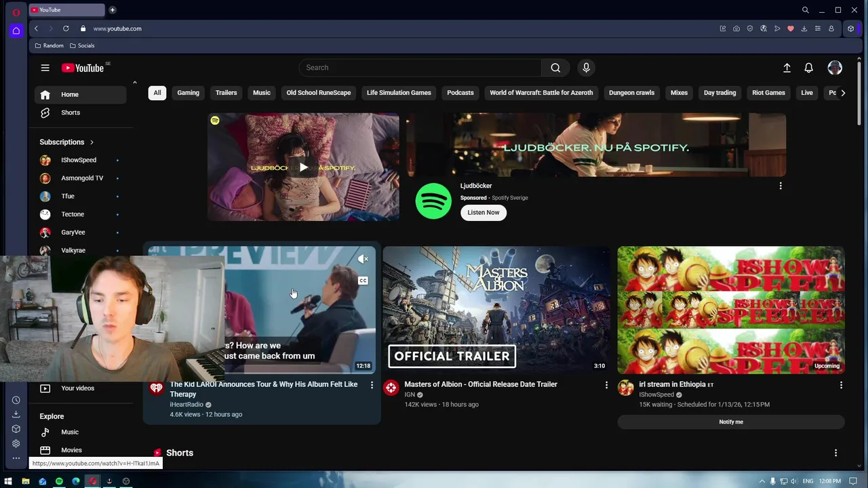Viewport: 868px width, 488px height.
Task: Open File Explorer from taskbar
Action: [x=25, y=481]
